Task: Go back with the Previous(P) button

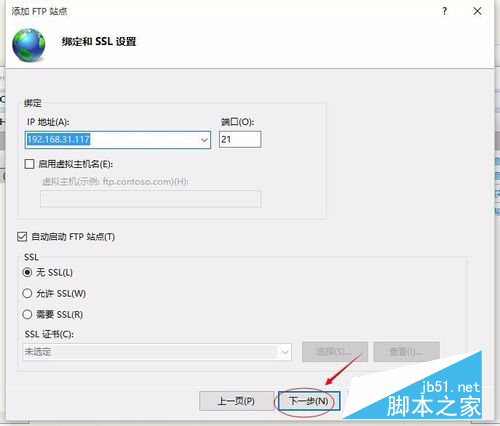Action: pyautogui.click(x=236, y=401)
